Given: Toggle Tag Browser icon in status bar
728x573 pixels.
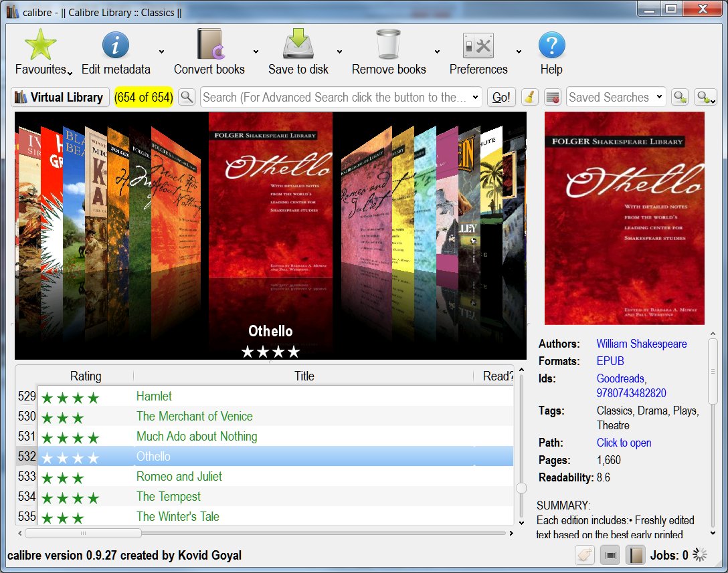Looking at the screenshot, I should coord(585,555).
